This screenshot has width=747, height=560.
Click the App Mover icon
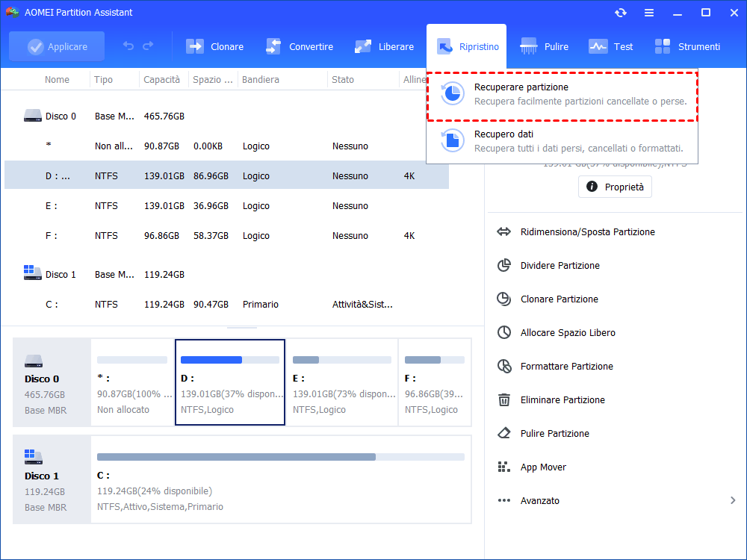[x=504, y=467]
